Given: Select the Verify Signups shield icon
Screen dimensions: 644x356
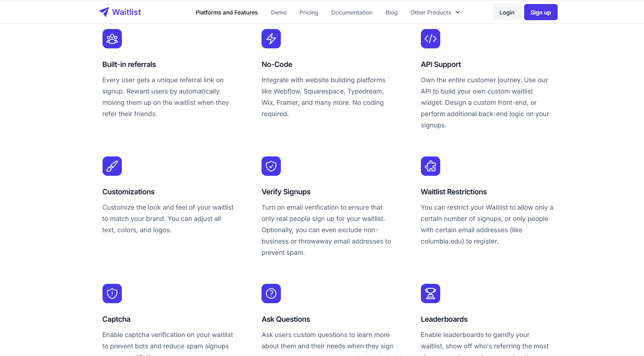Looking at the screenshot, I should pos(271,166).
